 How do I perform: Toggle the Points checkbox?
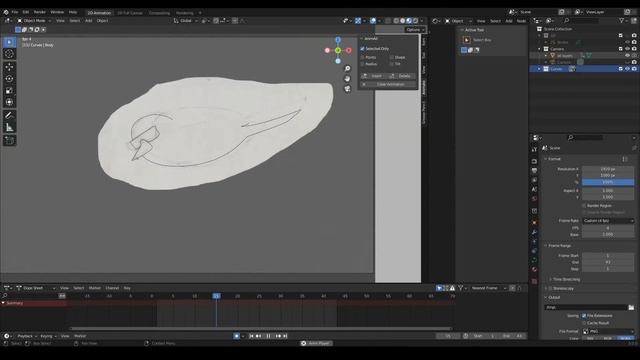[x=362, y=58]
